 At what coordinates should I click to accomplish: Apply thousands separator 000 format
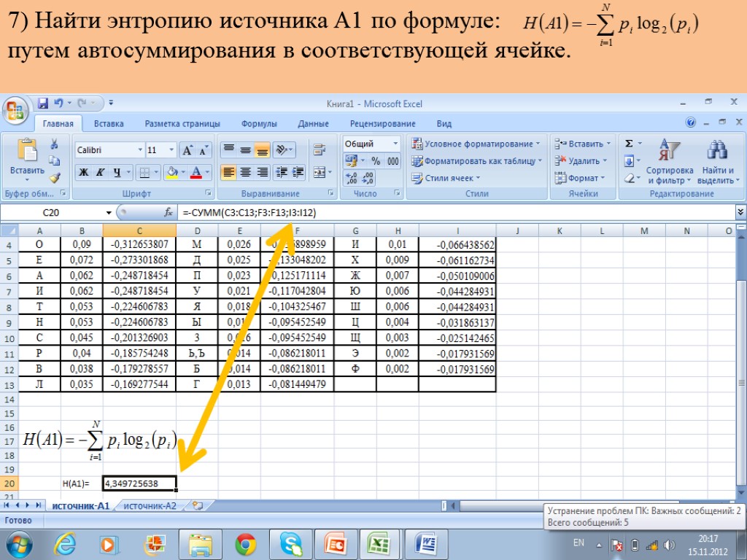393,161
